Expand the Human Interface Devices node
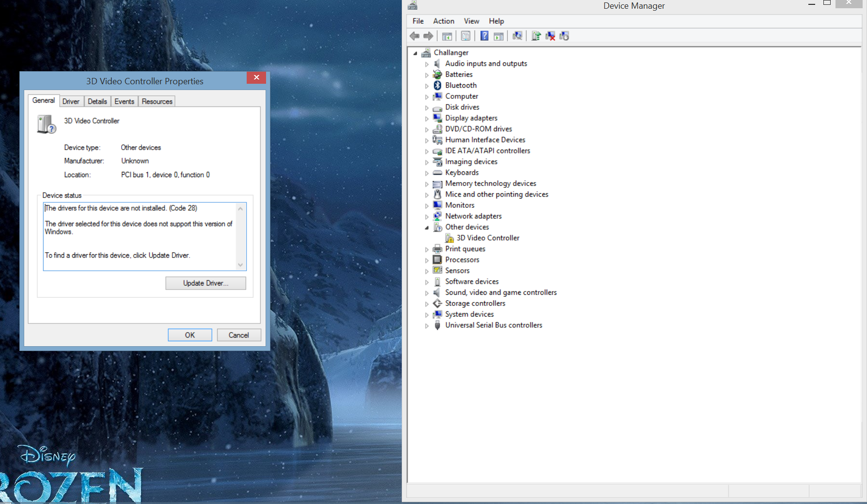867x504 pixels. coord(426,140)
